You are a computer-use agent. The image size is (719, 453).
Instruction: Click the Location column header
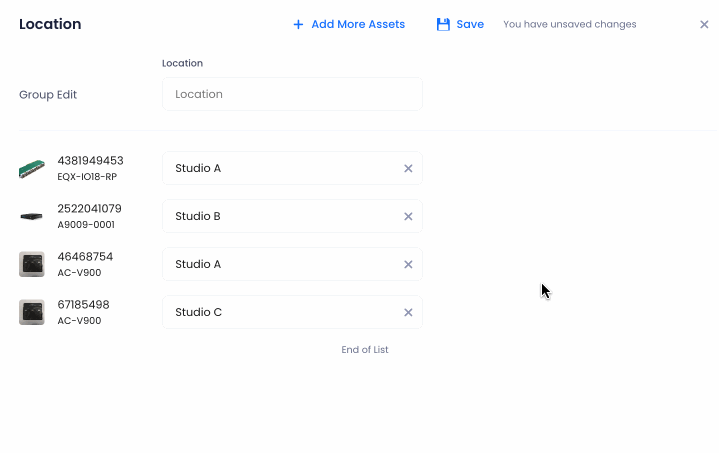click(x=183, y=63)
